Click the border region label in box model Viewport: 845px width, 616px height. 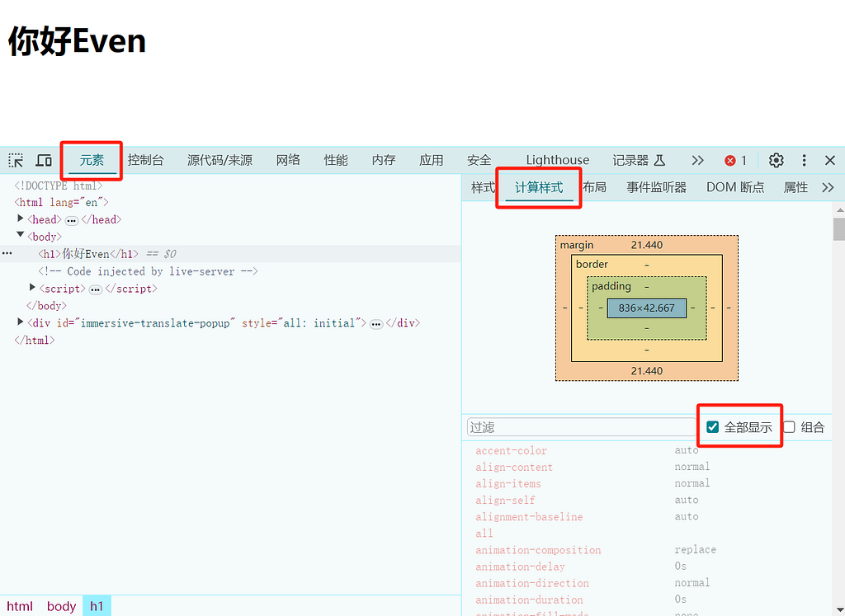click(x=592, y=264)
